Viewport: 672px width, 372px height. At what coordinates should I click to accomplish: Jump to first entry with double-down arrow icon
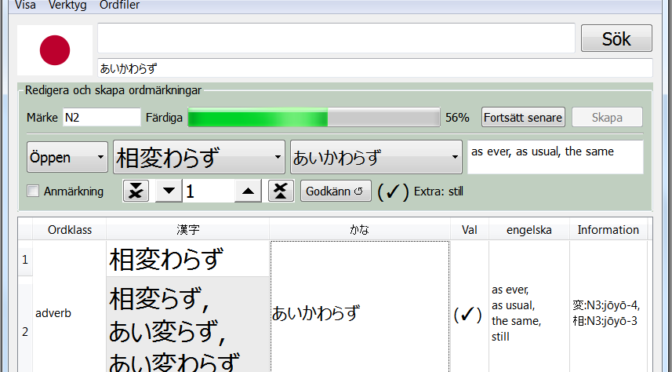point(136,191)
